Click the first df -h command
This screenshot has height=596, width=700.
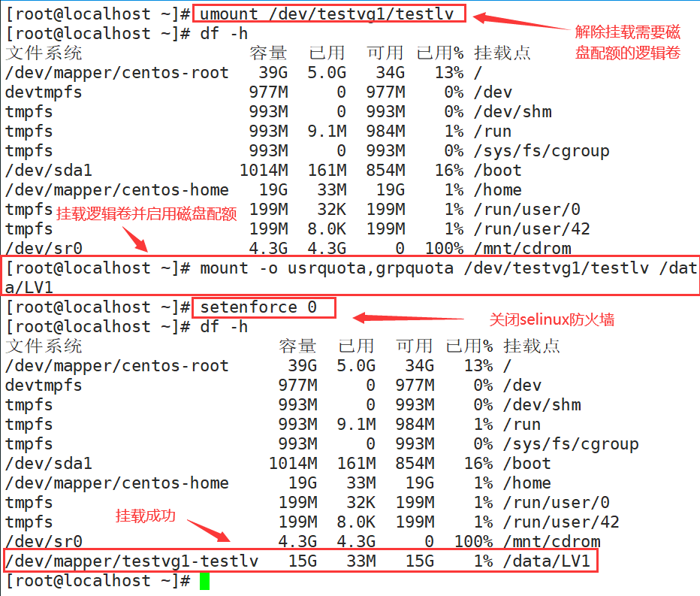pos(224,34)
